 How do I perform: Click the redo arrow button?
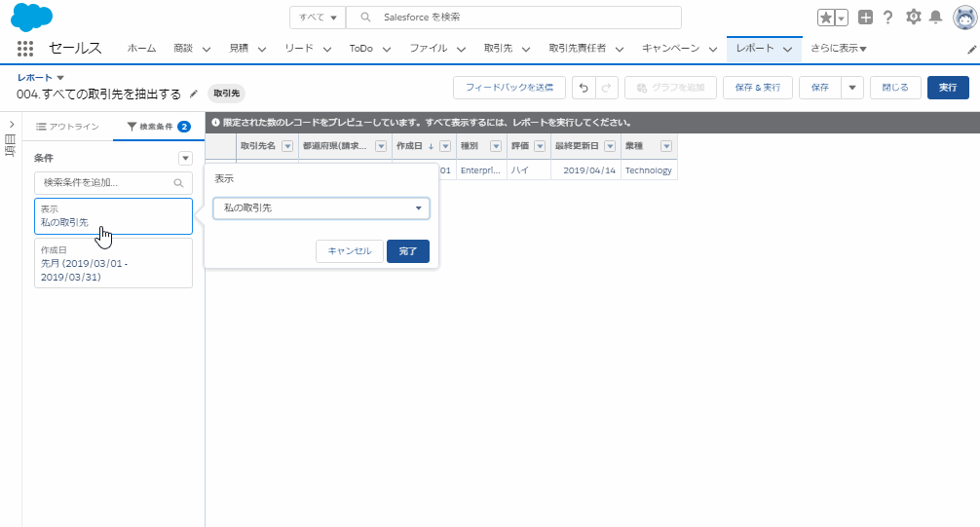(x=606, y=88)
